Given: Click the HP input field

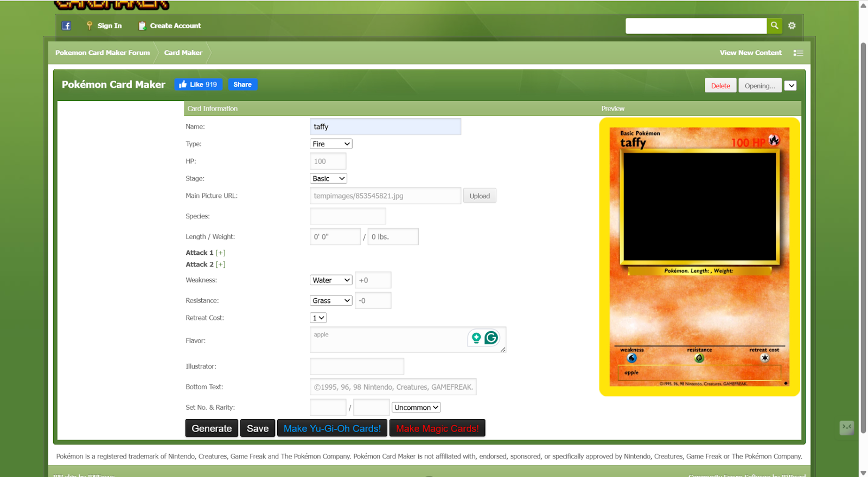Looking at the screenshot, I should (x=328, y=161).
